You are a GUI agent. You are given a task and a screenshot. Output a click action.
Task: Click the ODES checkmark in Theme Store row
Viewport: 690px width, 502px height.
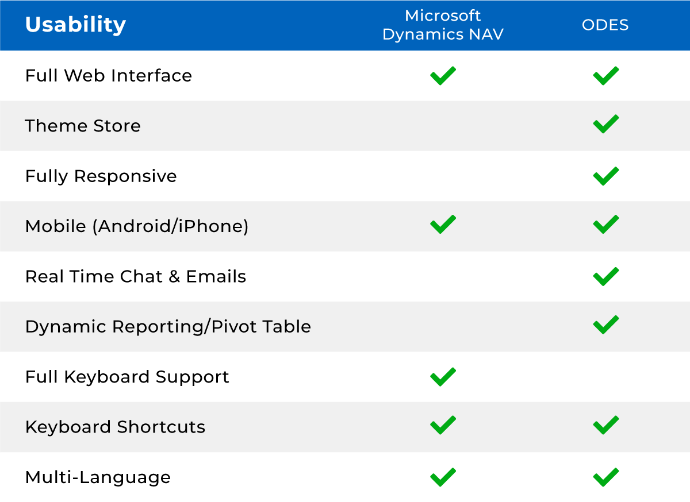click(x=606, y=124)
